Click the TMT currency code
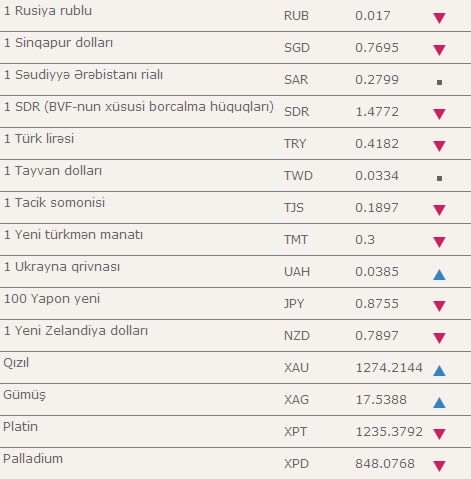The width and height of the screenshot is (471, 479). (296, 240)
